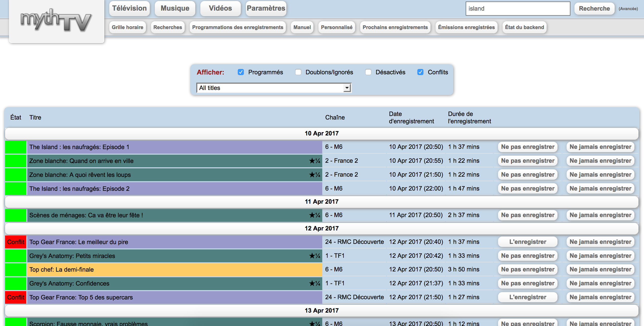The width and height of the screenshot is (644, 326).
Task: Click L'enregistrer for Le meilleur du pire
Action: (x=528, y=242)
